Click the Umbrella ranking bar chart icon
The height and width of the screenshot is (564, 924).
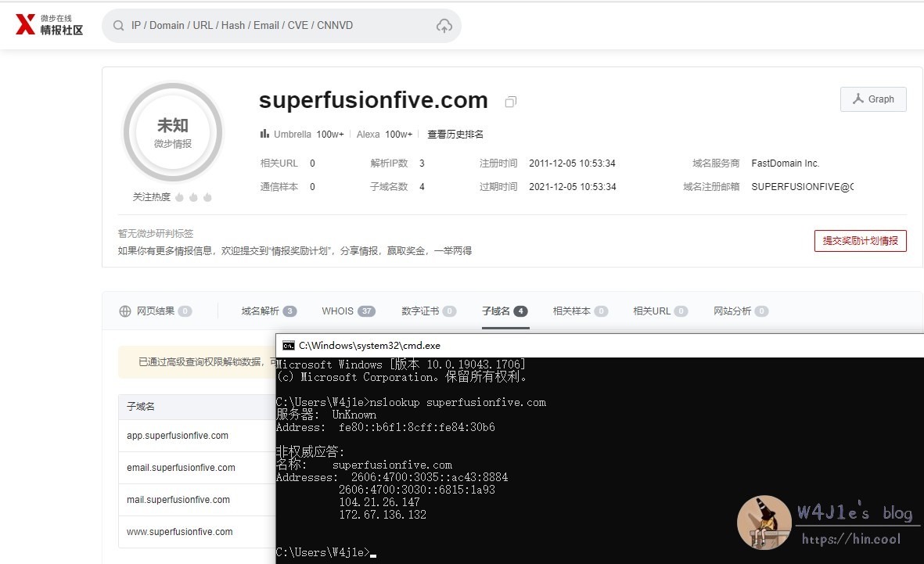[264, 134]
